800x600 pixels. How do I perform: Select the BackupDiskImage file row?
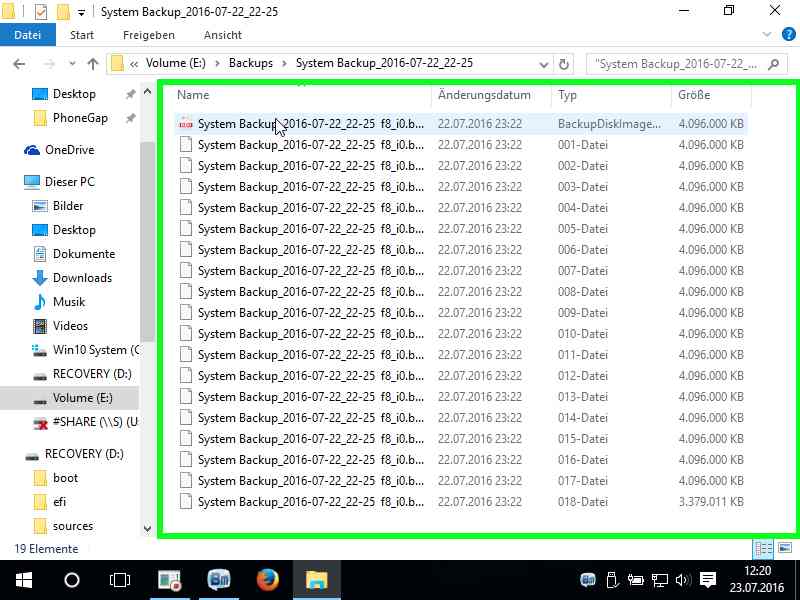[x=461, y=124]
